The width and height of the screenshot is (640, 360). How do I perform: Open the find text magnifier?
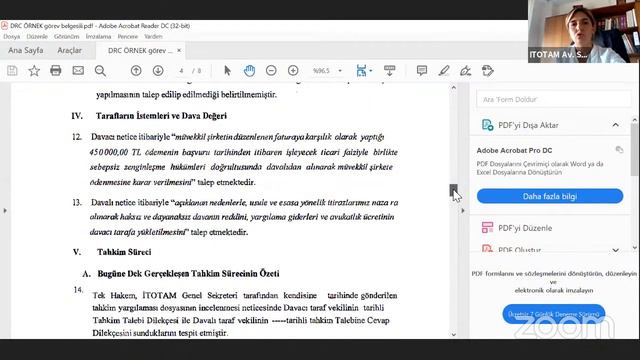pos(100,71)
